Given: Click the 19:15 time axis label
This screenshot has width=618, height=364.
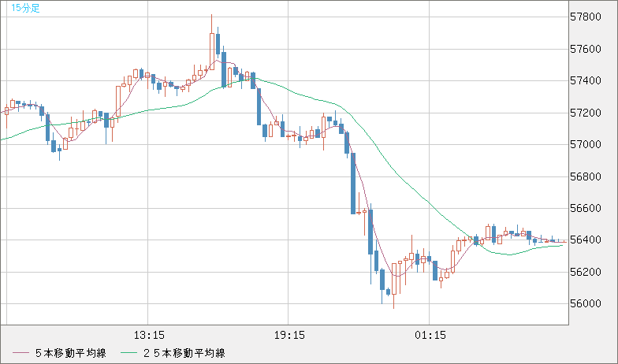Looking at the screenshot, I should tap(289, 336).
